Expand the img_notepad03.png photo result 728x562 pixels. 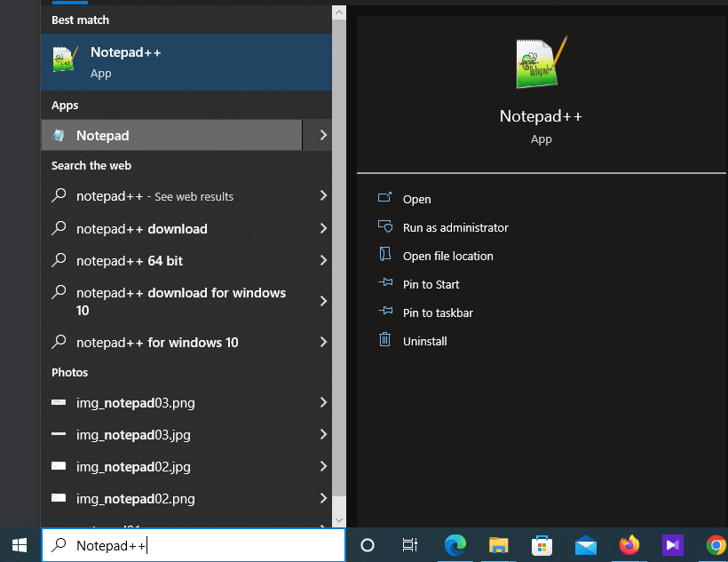[x=323, y=403]
